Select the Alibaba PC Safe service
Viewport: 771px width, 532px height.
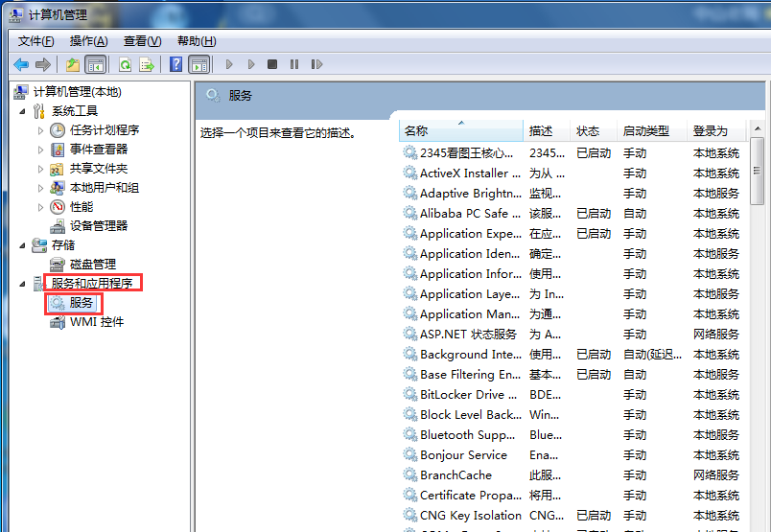[x=572, y=214]
